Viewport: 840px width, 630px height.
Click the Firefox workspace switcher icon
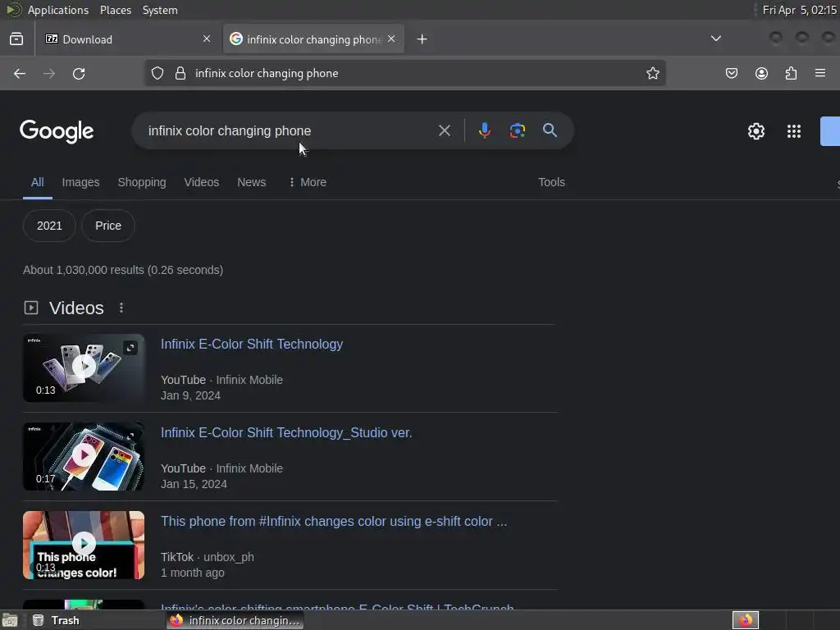coord(746,620)
